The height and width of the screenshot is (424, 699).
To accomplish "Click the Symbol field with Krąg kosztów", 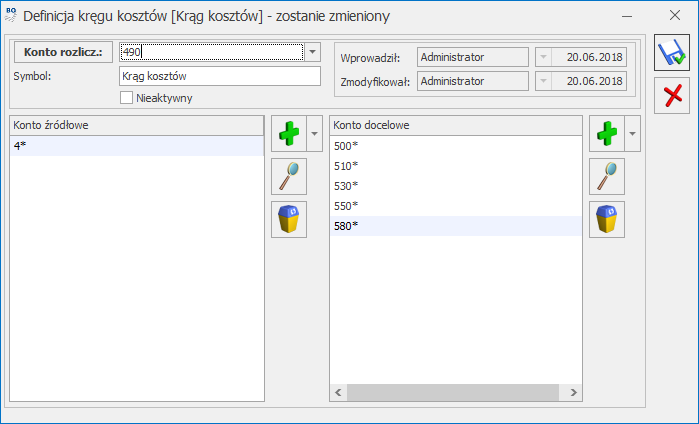I will pyautogui.click(x=218, y=76).
